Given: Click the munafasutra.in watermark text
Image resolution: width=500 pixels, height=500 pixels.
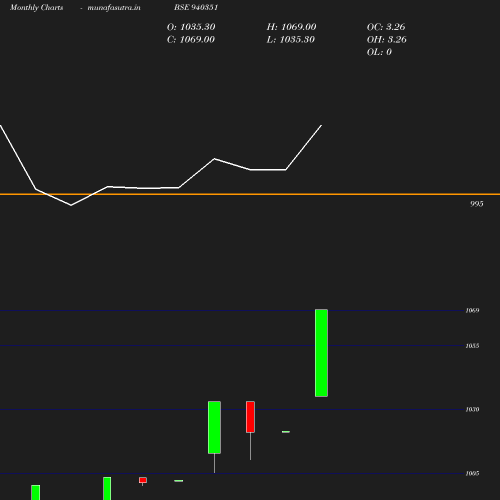Looking at the screenshot, I should click(114, 8).
